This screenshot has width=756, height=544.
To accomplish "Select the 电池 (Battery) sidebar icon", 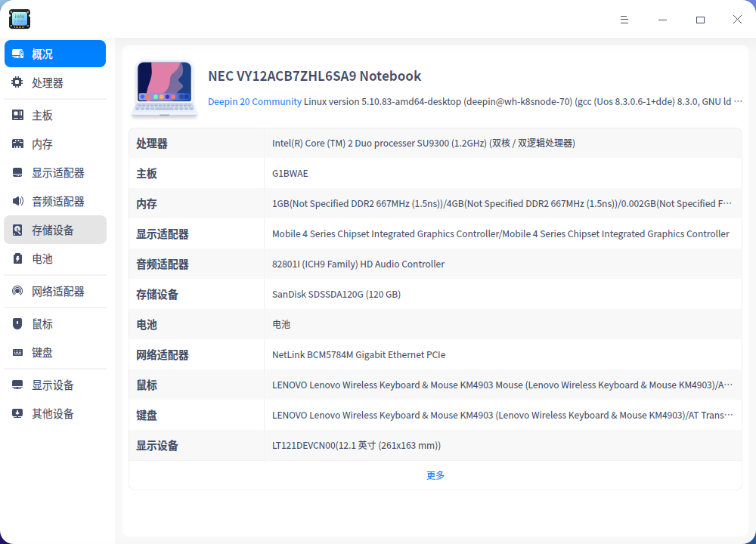I will point(17,258).
